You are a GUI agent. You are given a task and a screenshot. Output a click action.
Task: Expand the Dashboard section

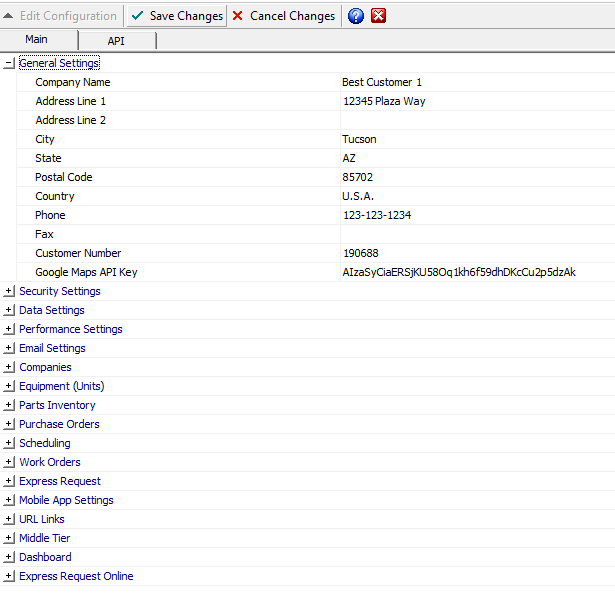9,557
